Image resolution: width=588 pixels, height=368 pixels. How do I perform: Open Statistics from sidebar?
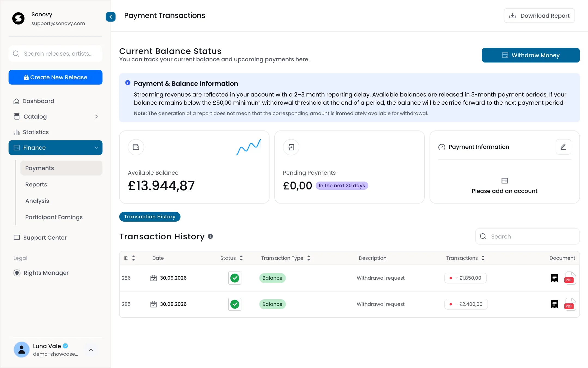point(56,132)
